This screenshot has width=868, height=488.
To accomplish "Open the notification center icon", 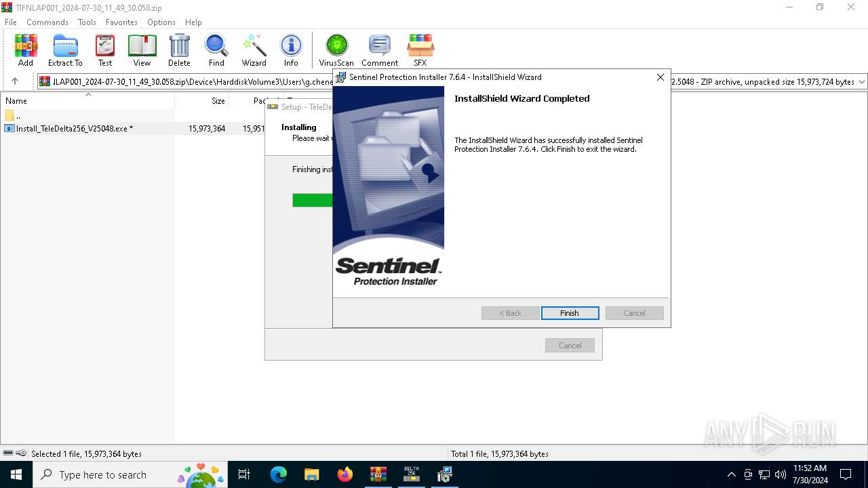I will click(846, 474).
